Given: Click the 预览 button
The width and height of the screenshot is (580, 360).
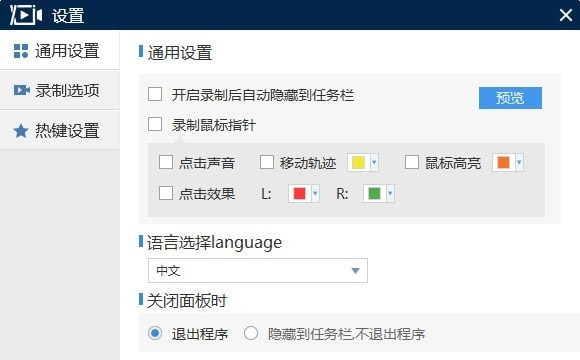Looking at the screenshot, I should [510, 98].
